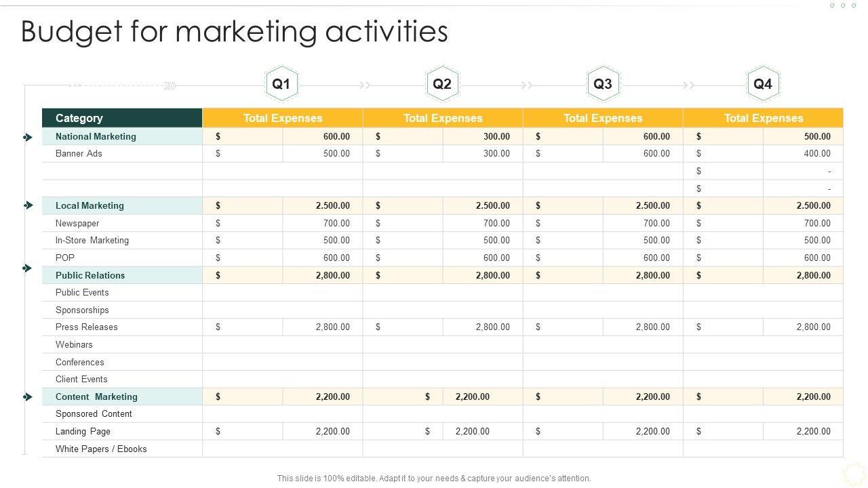This screenshot has height=488, width=868.
Task: Click double chevron between Q2 and Q3
Action: (526, 85)
